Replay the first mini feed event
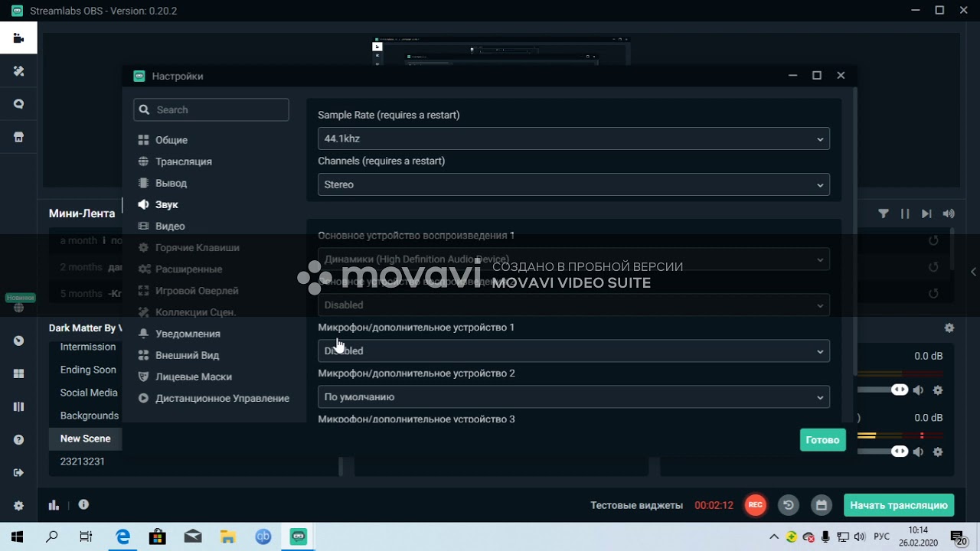 [x=933, y=240]
